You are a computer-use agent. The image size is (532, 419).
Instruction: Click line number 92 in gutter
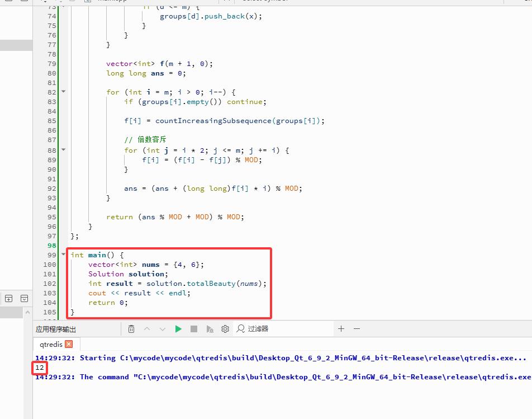click(x=51, y=189)
